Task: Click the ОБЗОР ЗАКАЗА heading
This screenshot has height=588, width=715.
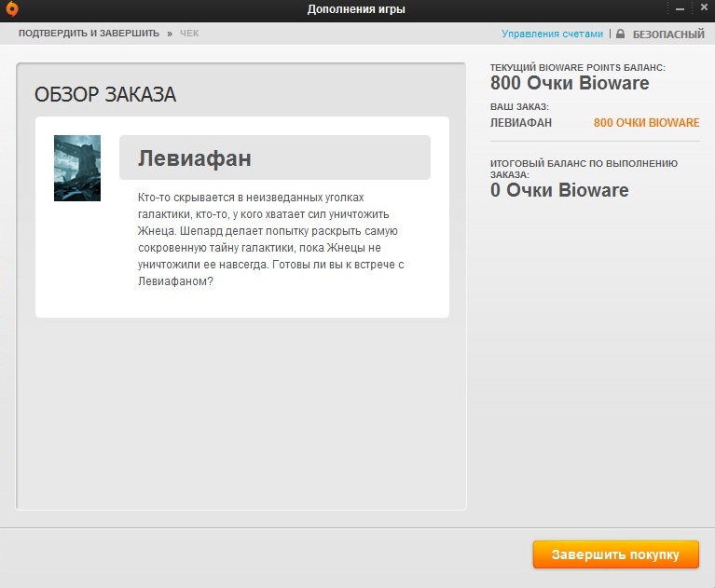Action: coord(105,94)
